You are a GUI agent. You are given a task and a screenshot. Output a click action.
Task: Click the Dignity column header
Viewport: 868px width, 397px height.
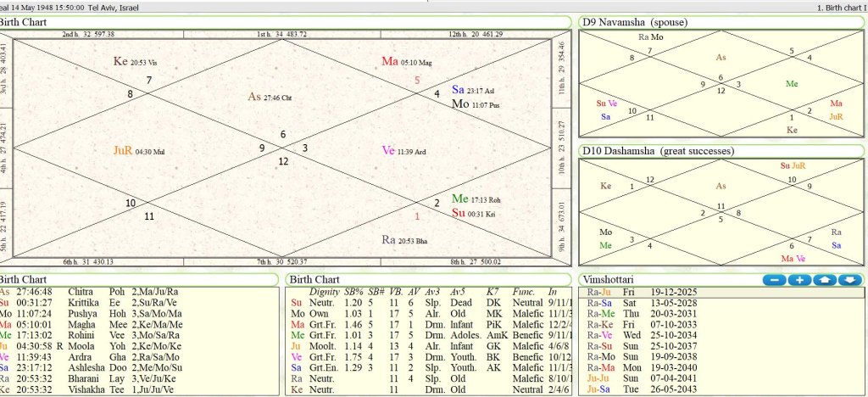pos(324,292)
